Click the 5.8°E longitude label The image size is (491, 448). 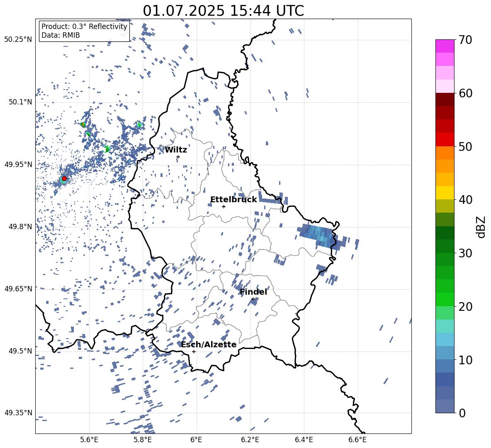pyautogui.click(x=143, y=440)
